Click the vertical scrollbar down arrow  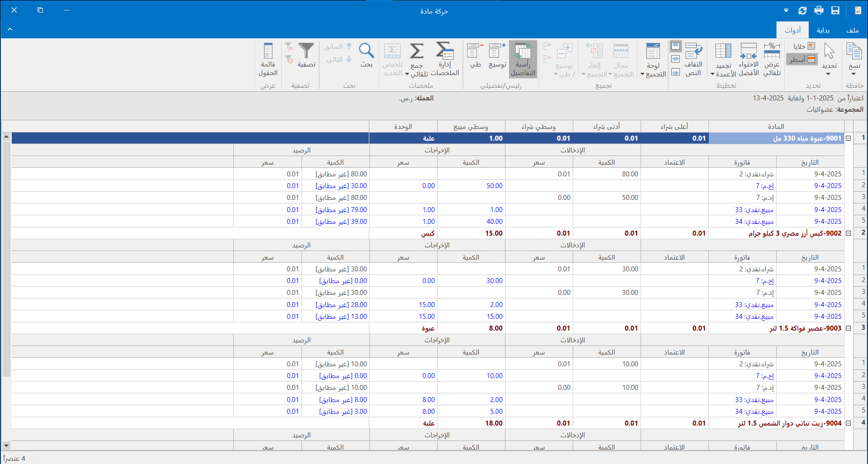coord(6,445)
